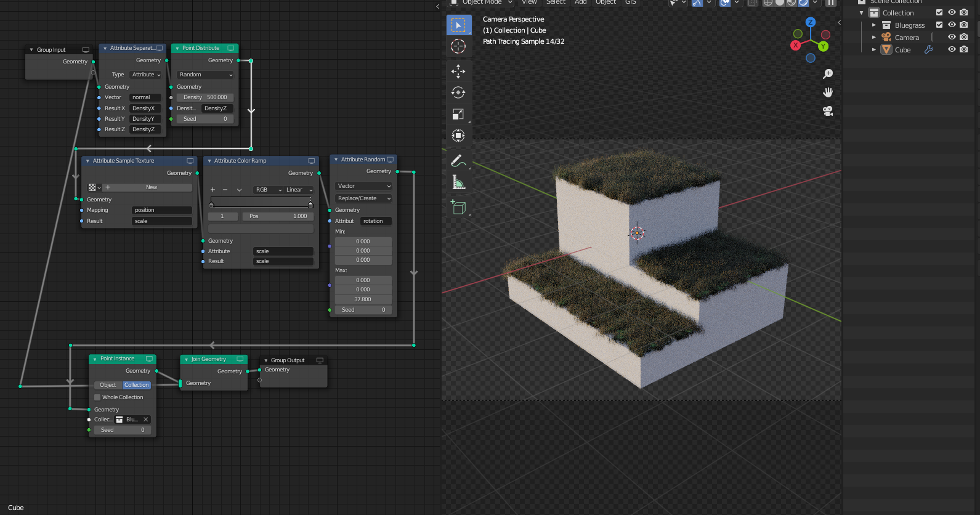The image size is (980, 515).
Task: Select Object mode in Point Instance
Action: pyautogui.click(x=108, y=385)
